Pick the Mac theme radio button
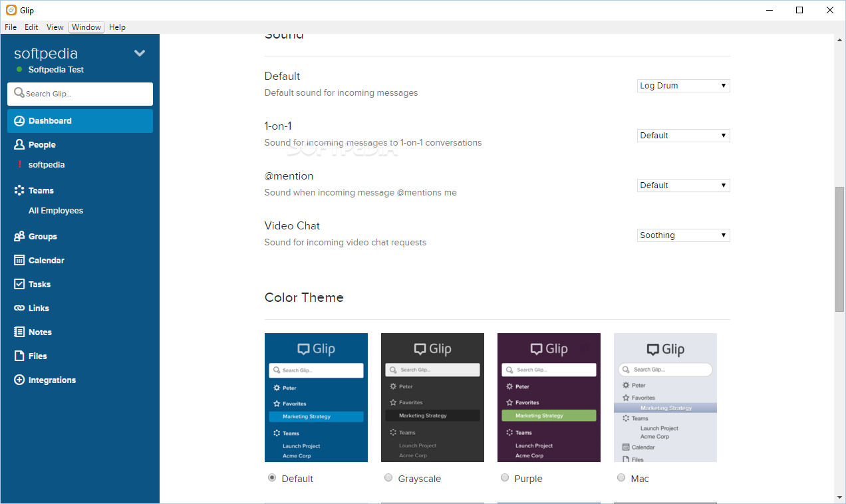This screenshot has width=846, height=504. pos(621,477)
